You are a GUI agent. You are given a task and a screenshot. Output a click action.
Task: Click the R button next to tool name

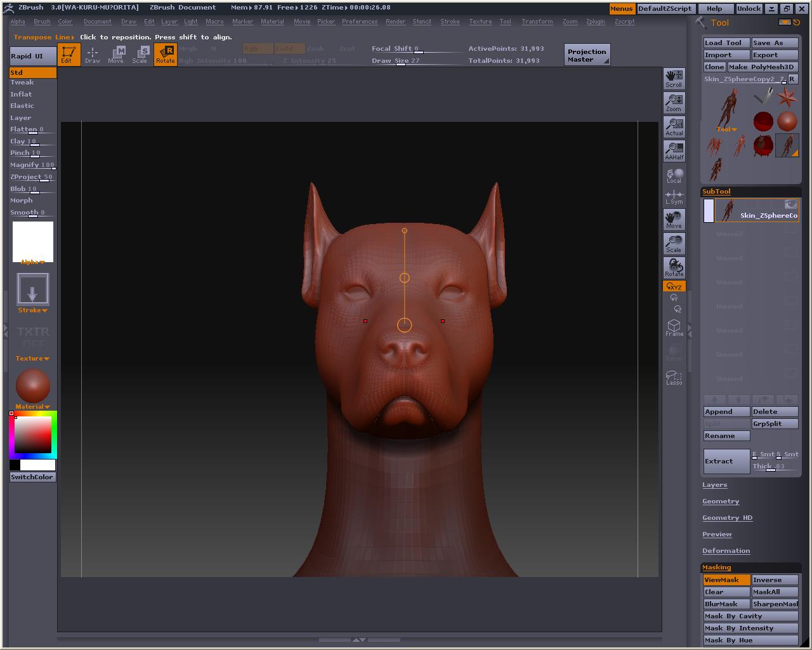792,79
